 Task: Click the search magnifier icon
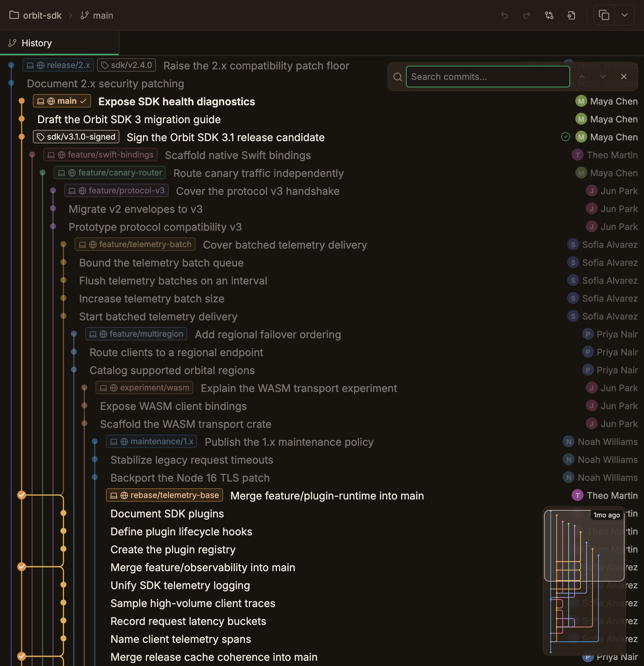click(398, 77)
